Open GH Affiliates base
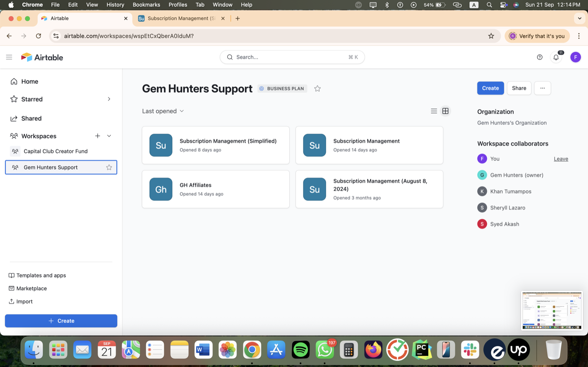The height and width of the screenshot is (367, 588). coord(216,189)
